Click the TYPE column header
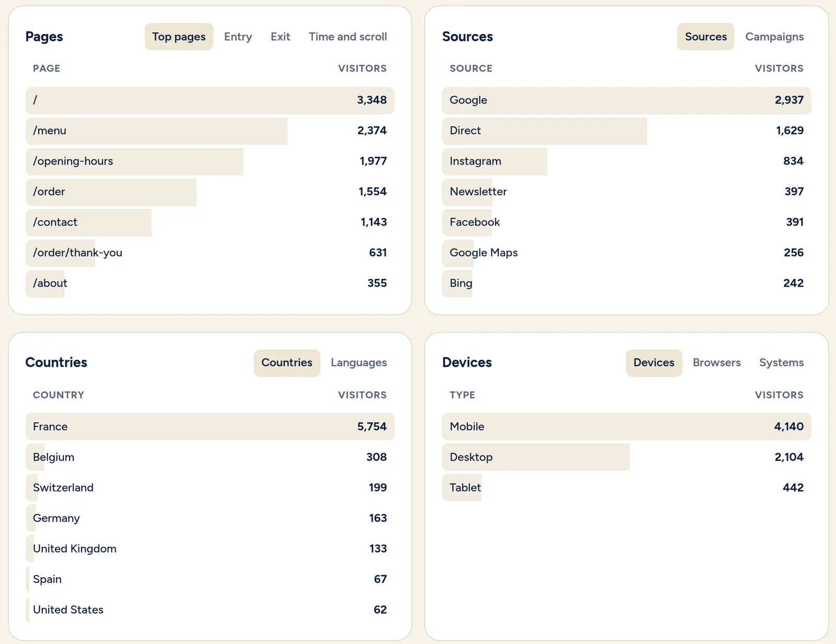 pyautogui.click(x=462, y=395)
